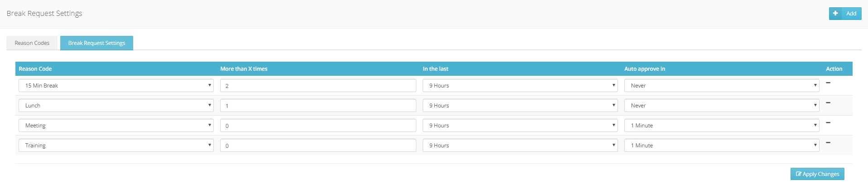Click the times input field in Meeting row
The image size is (868, 185).
pos(318,126)
